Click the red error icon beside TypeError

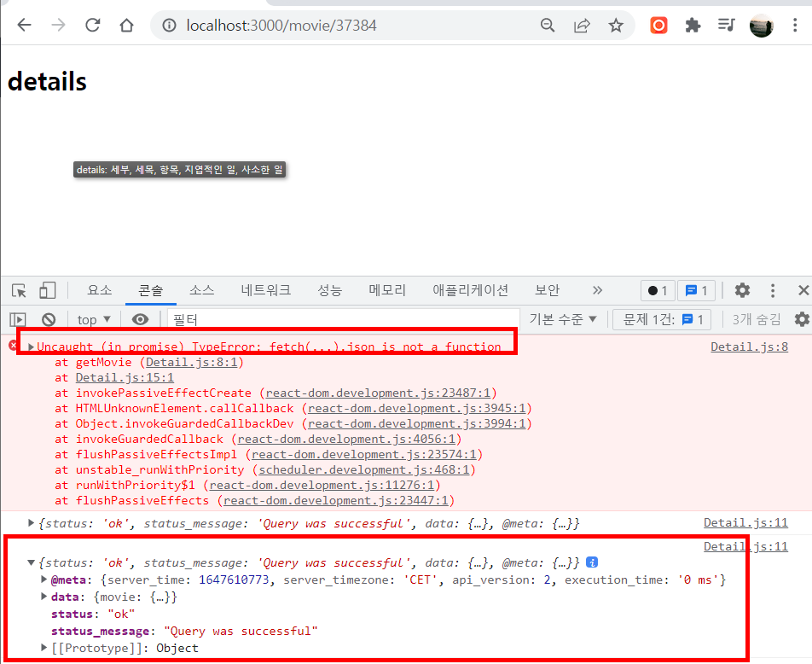(13, 345)
